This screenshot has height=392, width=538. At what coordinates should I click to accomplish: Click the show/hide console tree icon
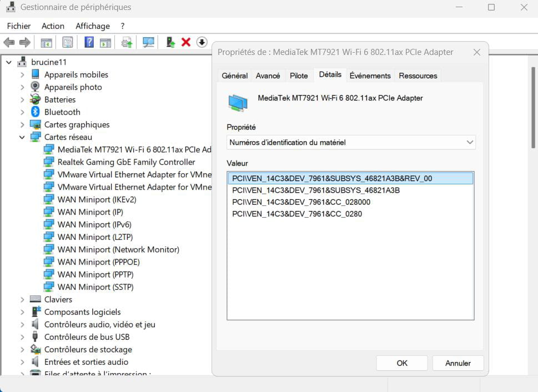[x=46, y=43]
